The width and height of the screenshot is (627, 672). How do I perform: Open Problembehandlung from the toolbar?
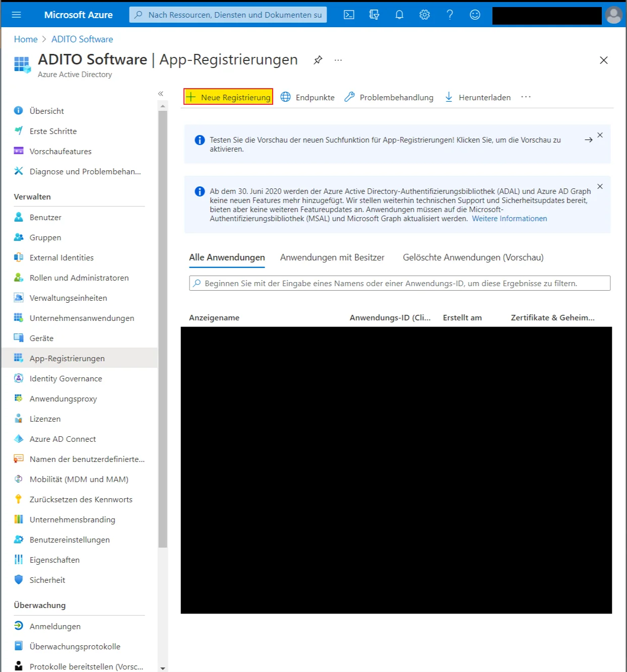(x=389, y=97)
